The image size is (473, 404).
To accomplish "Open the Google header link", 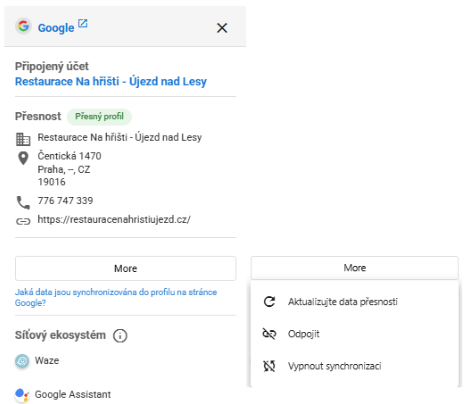I will coord(56,28).
